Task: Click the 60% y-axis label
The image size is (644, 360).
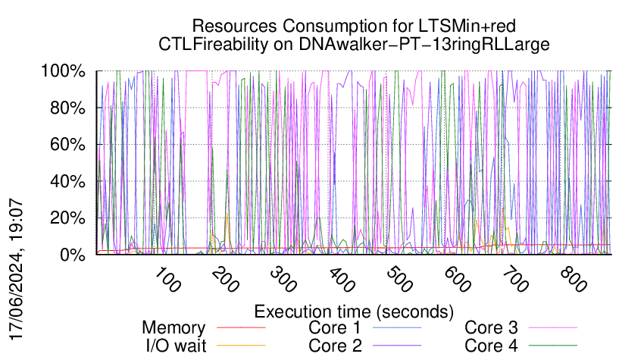Action: click(67, 145)
